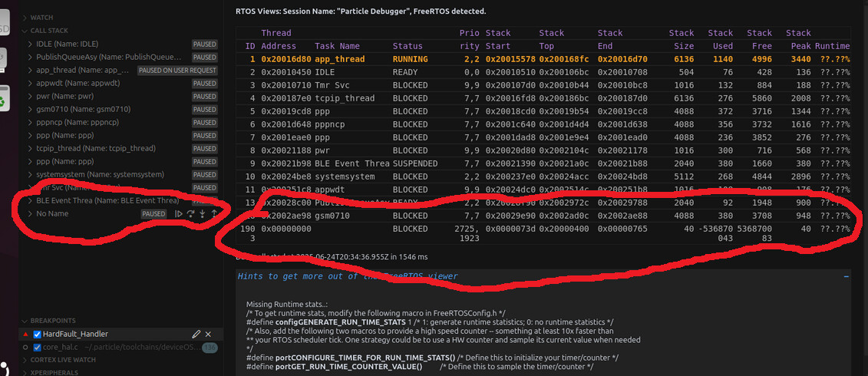Expand the tcpip_thread call stack entry
This screenshot has width=868, height=376.
(31, 148)
